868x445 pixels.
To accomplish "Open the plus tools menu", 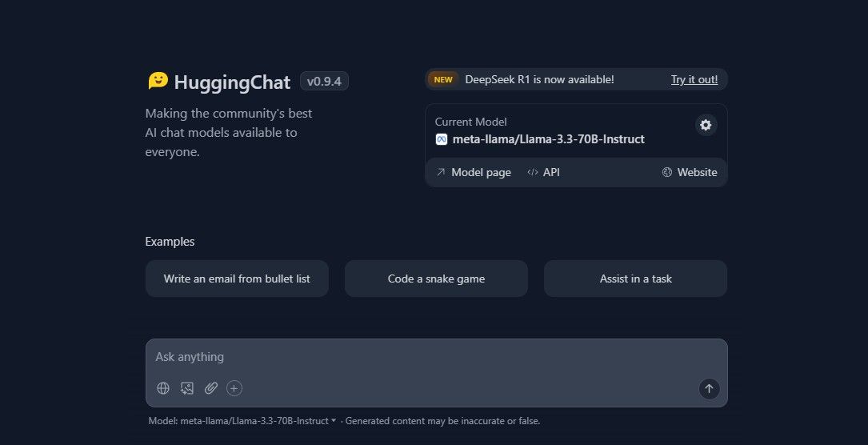I will click(234, 388).
